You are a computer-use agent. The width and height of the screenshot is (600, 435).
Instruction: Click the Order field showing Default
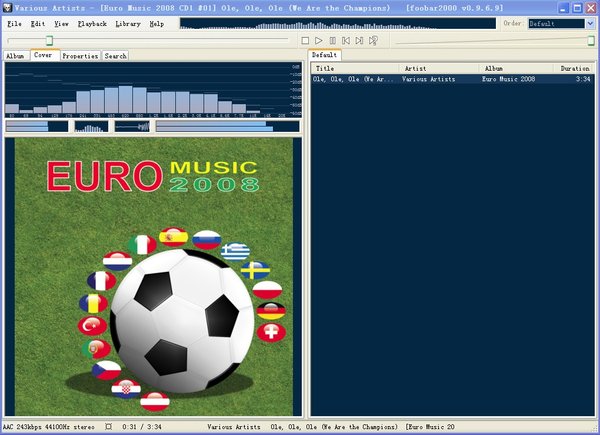pos(556,24)
